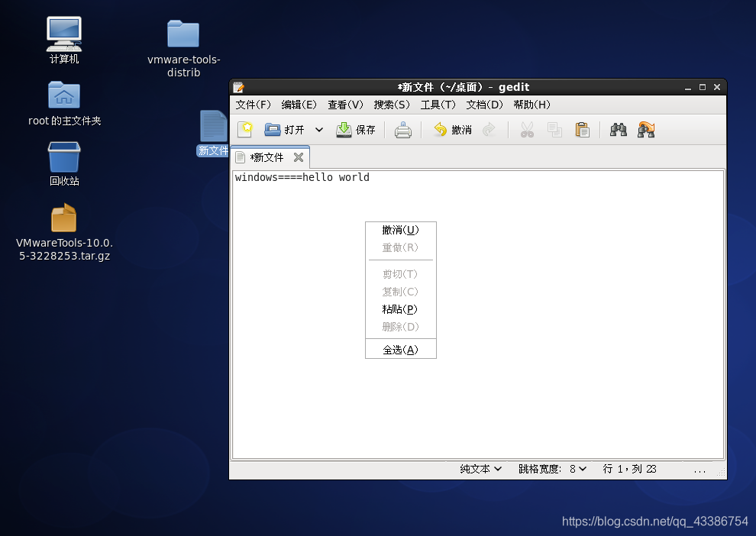Screen dimensions: 756x536
Task: Open the 文件(F) menu
Action: (x=253, y=105)
